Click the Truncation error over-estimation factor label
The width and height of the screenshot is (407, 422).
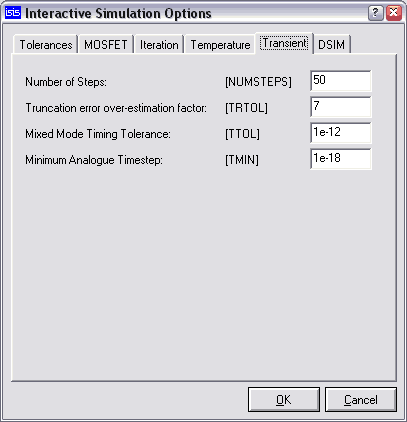click(x=116, y=108)
